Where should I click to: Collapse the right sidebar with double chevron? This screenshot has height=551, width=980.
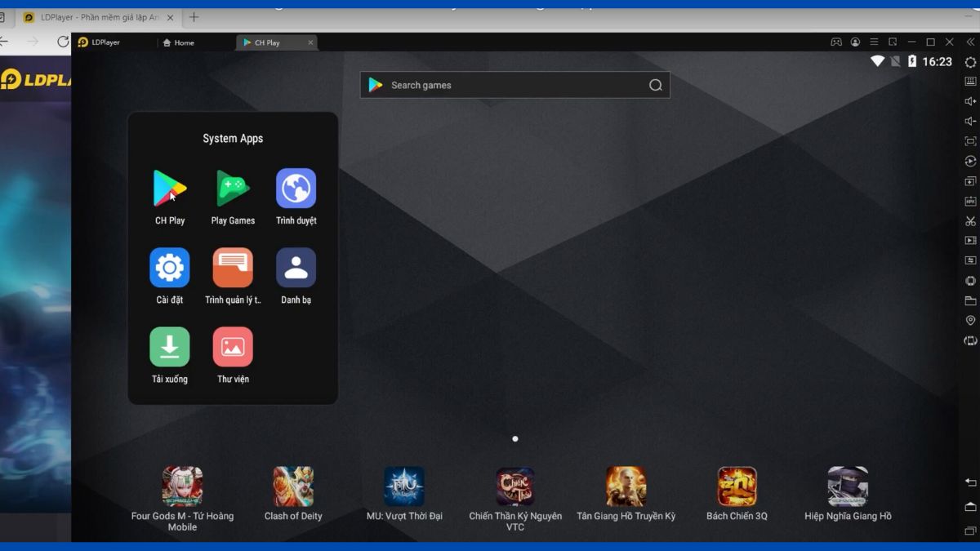[970, 42]
